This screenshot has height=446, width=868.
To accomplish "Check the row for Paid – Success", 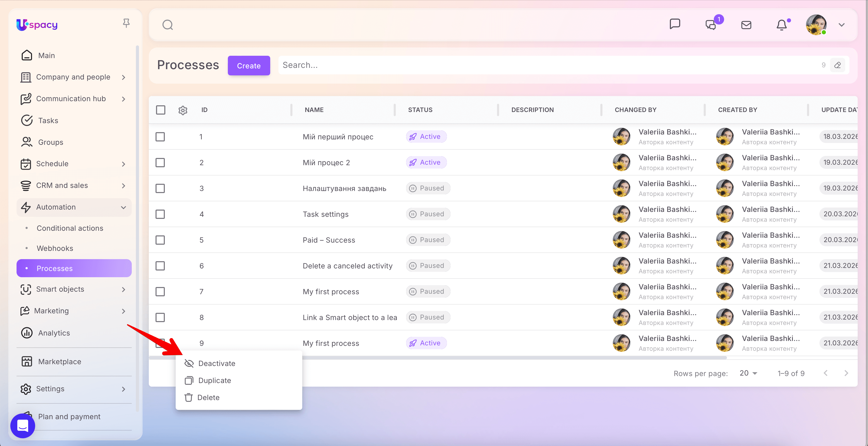I will pos(160,240).
